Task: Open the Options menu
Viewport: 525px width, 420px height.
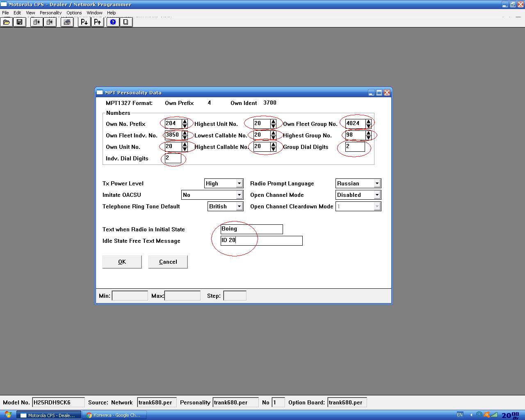Action: coord(74,13)
